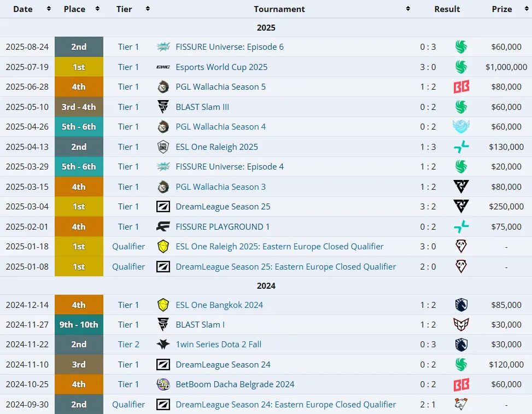Click opponent team logo in 2025-03-15 row
This screenshot has width=532, height=414.
[x=461, y=186]
